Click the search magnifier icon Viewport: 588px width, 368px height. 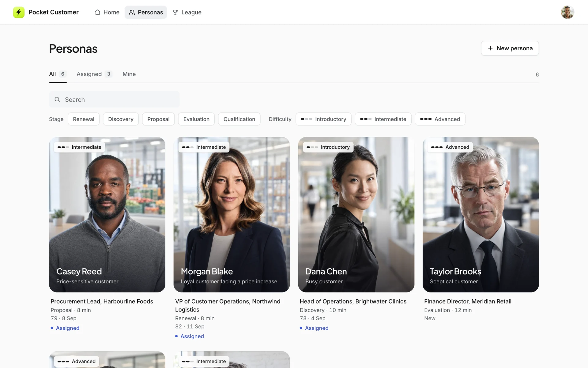[x=57, y=100]
